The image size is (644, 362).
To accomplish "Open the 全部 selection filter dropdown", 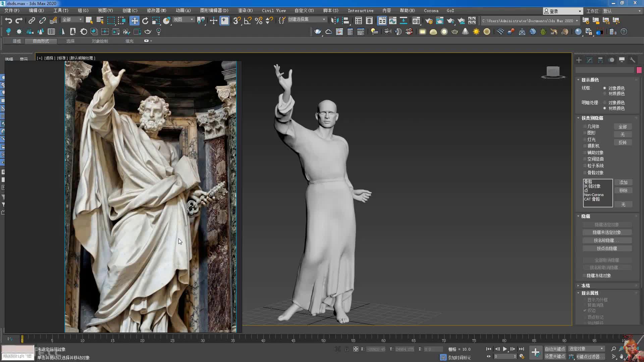I will tap(72, 20).
